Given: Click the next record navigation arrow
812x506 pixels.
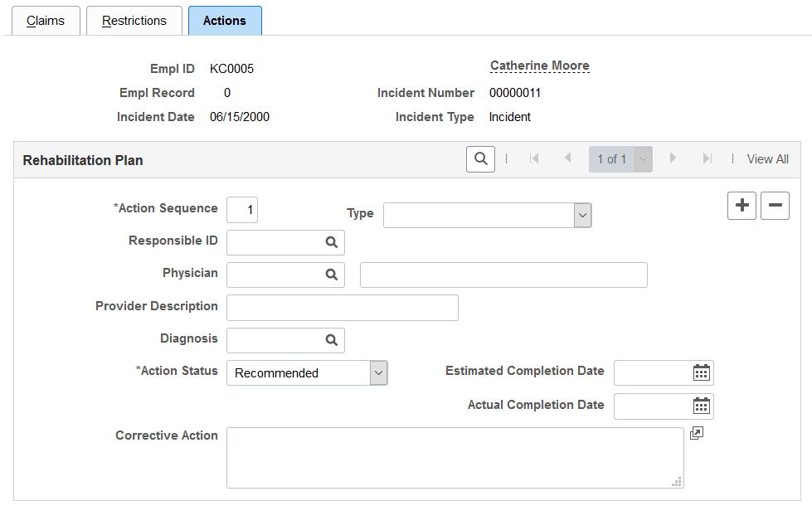Looking at the screenshot, I should pos(672,158).
